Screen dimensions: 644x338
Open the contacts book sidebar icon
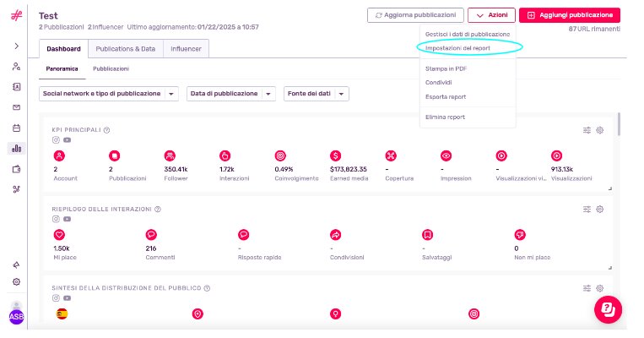click(16, 87)
